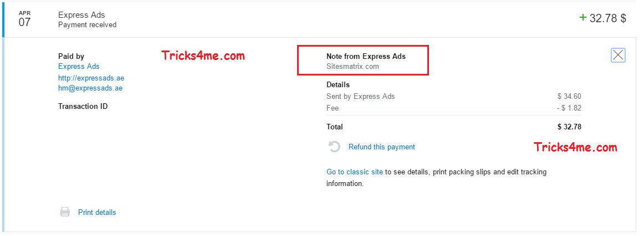644x236 pixels.
Task: Click the printer icon
Action: 65,212
